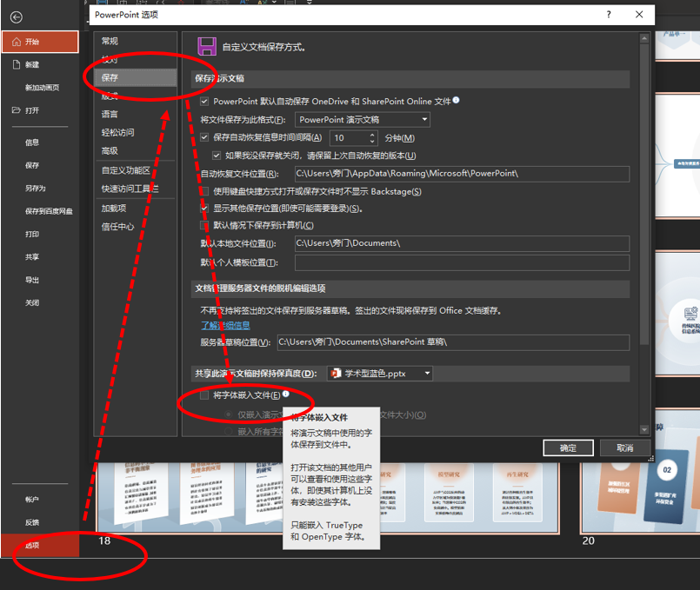Image resolution: width=700 pixels, height=590 pixels.
Task: Click the 默认本地文件位置 path field
Action: 462,243
